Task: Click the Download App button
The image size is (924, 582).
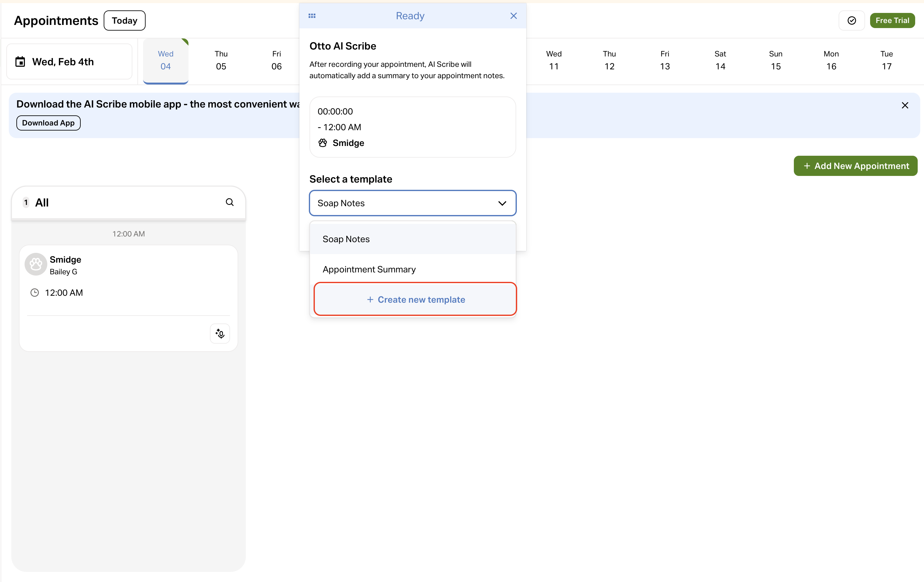Action: (x=48, y=123)
